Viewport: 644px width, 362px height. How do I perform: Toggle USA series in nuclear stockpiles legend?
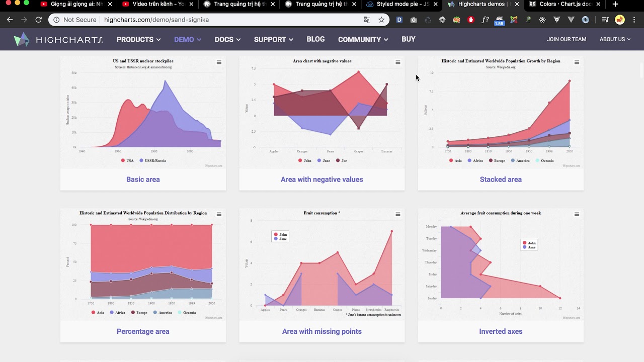[127, 160]
